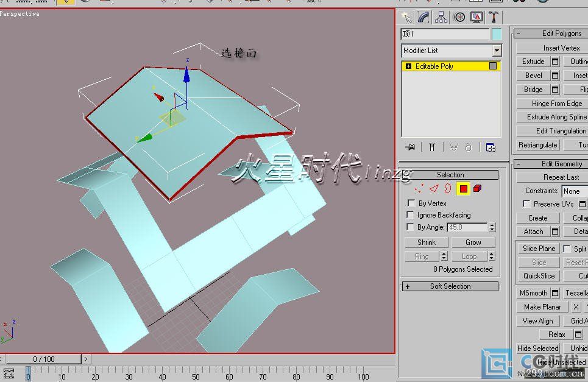The image size is (588, 382).
Task: Click the Extrude Along Spline button
Action: [x=552, y=117]
